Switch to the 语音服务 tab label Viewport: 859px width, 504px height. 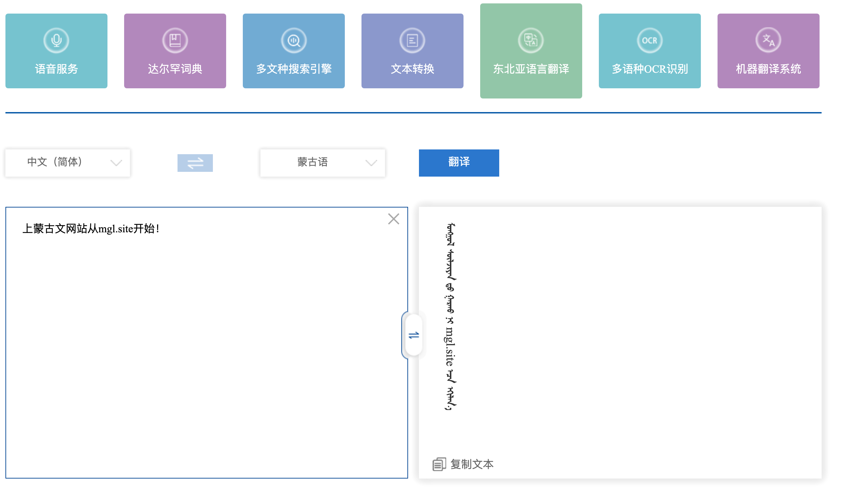[x=56, y=69]
